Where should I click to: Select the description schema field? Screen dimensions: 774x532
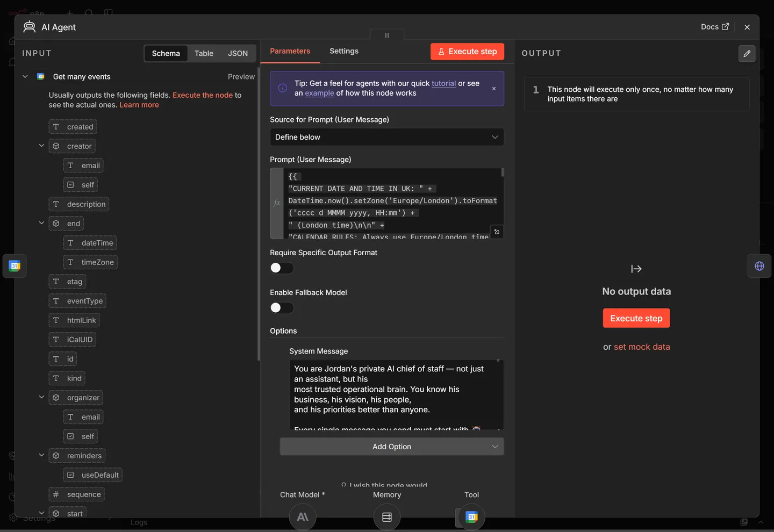[x=79, y=204]
